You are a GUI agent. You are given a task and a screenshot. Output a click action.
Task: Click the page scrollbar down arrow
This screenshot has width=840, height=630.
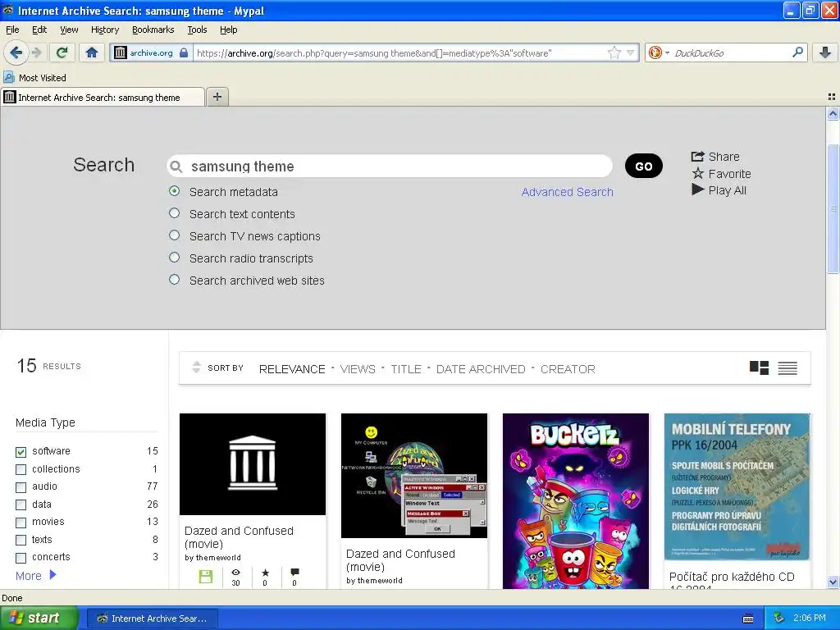coord(833,582)
